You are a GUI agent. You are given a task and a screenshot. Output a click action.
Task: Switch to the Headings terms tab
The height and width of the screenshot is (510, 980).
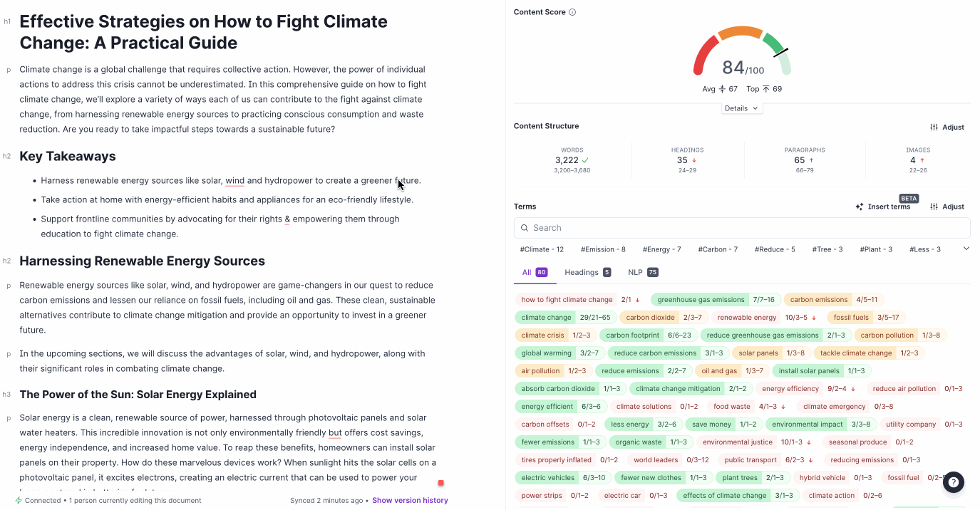[x=587, y=272]
